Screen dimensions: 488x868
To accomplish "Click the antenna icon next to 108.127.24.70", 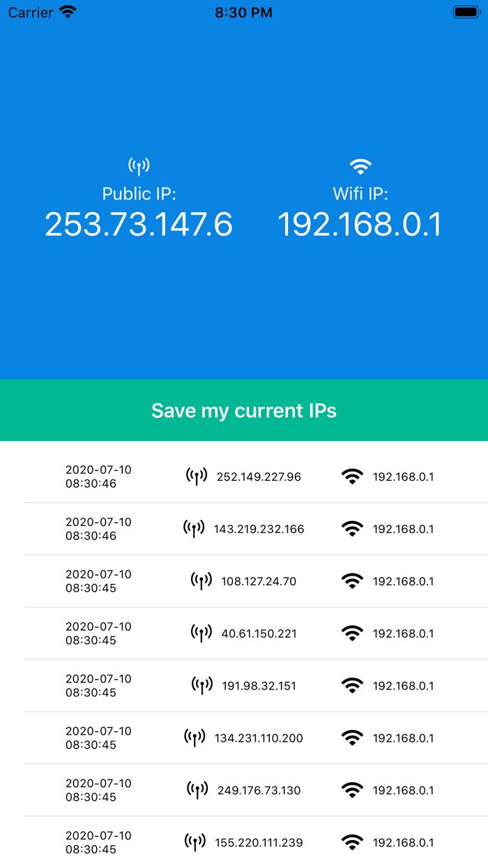I will (x=201, y=580).
